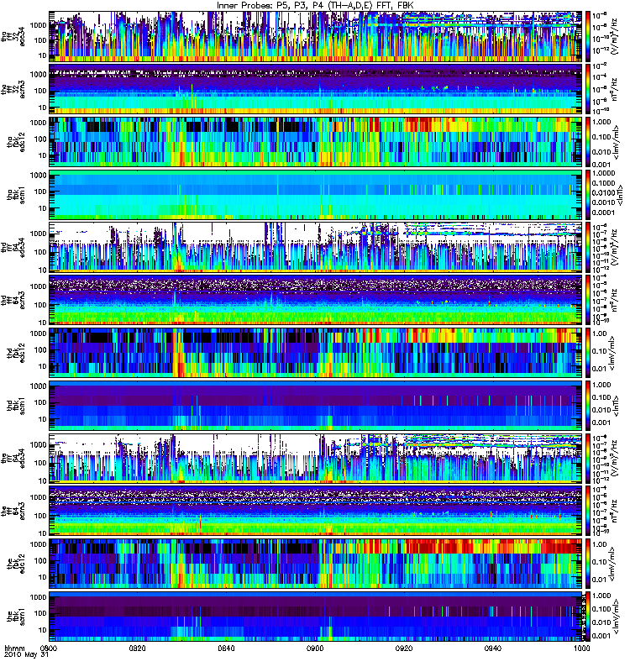Click the '2010 May 31' date label
This screenshot has width=630, height=672.
point(27,655)
